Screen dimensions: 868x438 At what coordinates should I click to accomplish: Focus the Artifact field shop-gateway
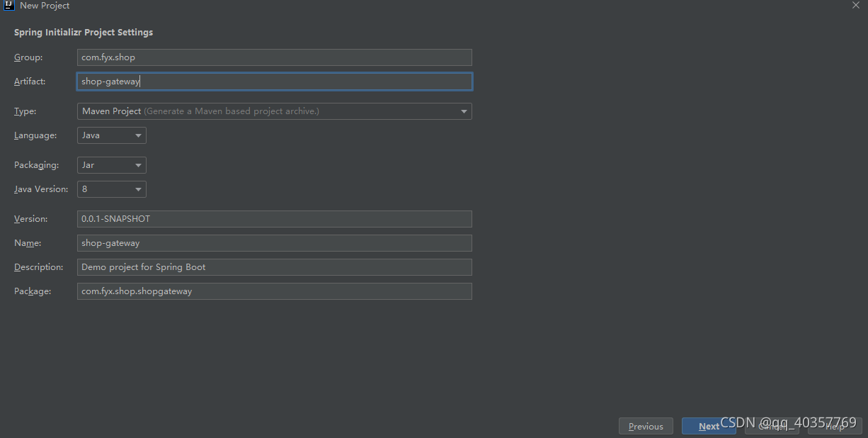point(275,82)
